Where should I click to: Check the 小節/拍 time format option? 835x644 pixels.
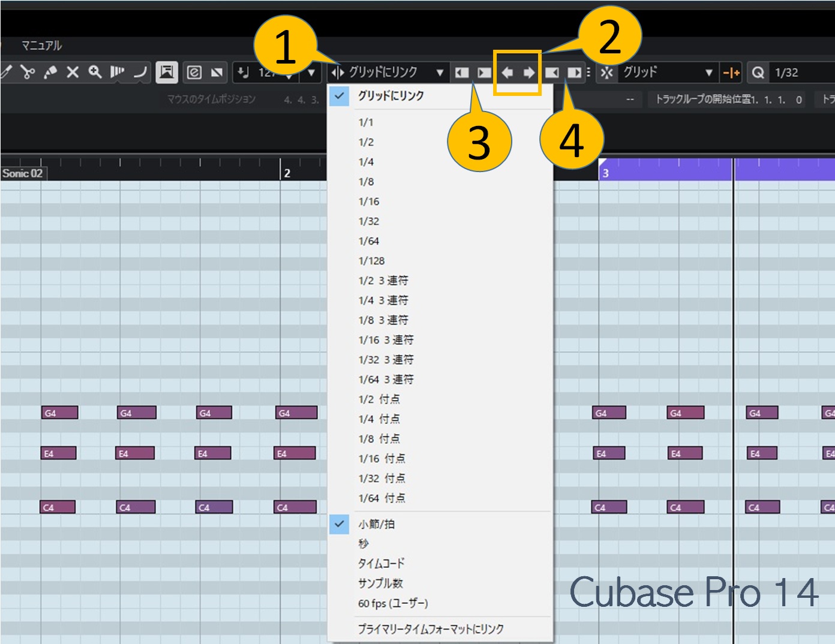click(x=376, y=524)
